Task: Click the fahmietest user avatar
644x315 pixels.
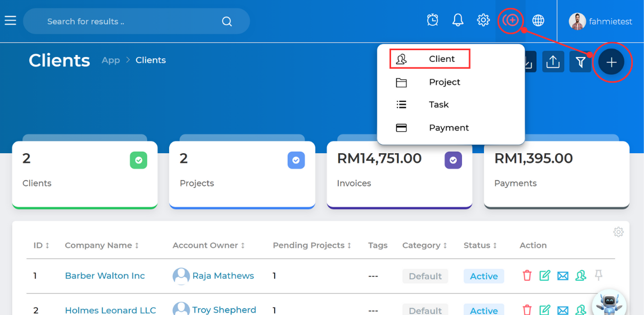Action: click(577, 21)
